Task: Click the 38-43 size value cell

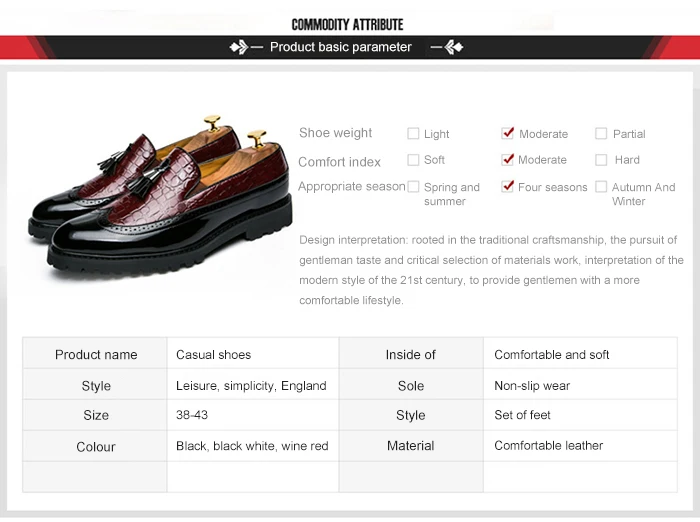Action: [x=253, y=415]
